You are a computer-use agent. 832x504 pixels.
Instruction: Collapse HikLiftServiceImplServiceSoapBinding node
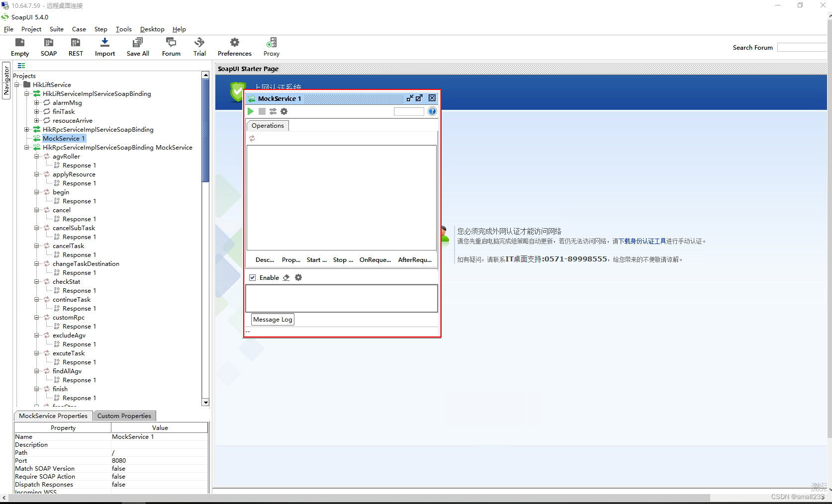point(26,93)
